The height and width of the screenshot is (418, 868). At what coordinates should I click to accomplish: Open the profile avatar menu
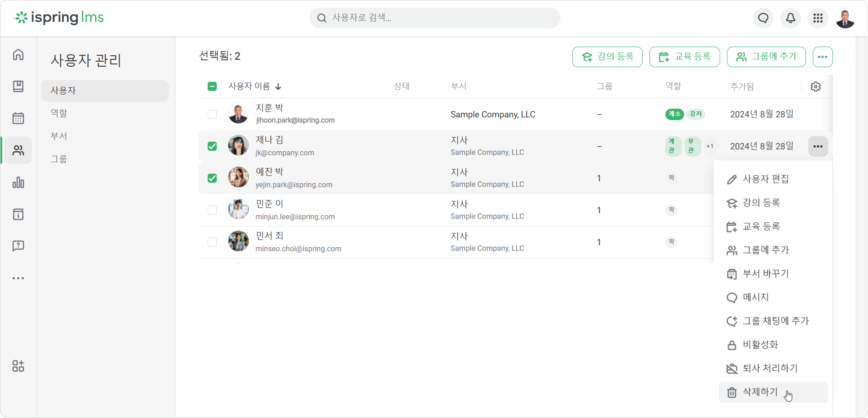(x=845, y=19)
